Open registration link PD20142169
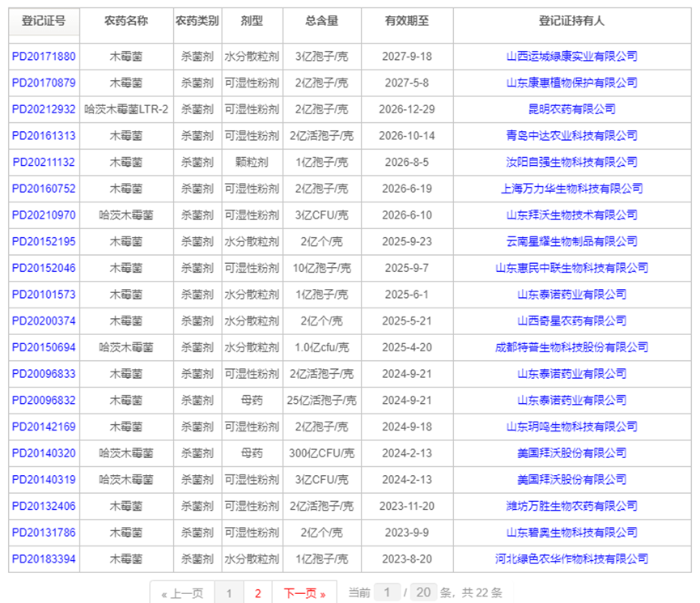The height and width of the screenshot is (603, 700). click(44, 427)
